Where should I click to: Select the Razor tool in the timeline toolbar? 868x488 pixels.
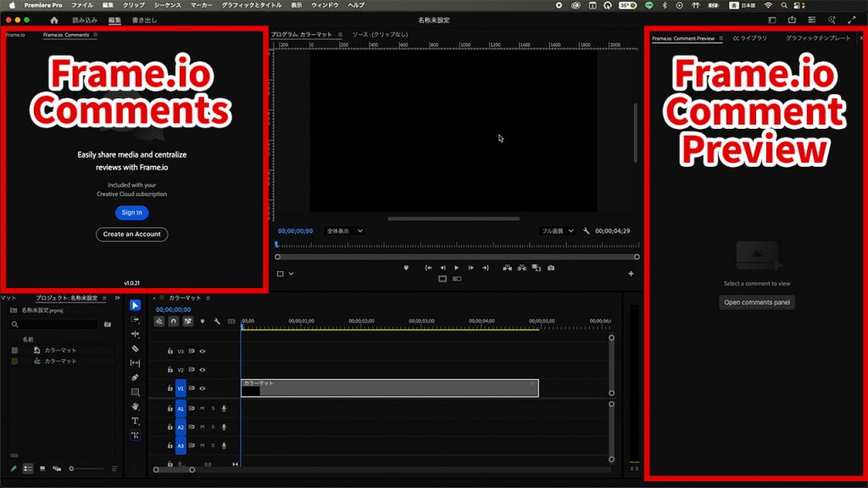pyautogui.click(x=136, y=350)
